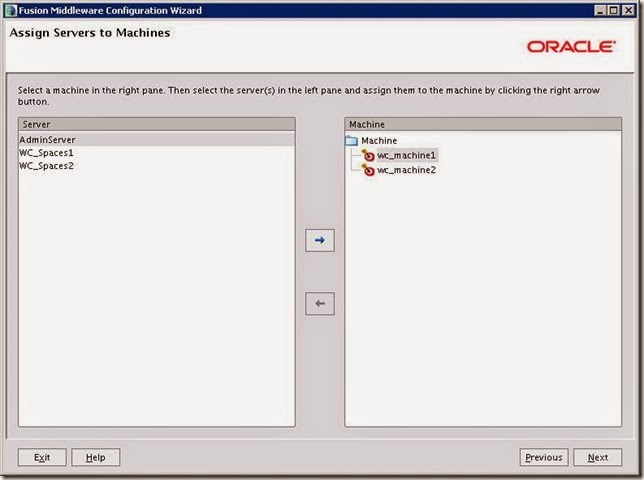
Task: Click the wizard title bar icon
Action: click(11, 10)
